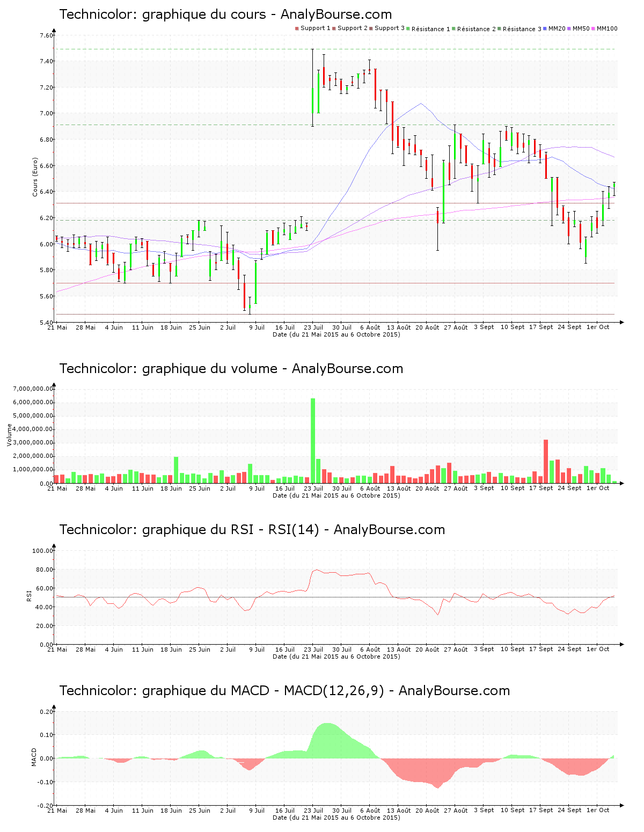Click '6 Août' date under price chart
Viewport: 644px width, 832px height.
click(x=370, y=327)
